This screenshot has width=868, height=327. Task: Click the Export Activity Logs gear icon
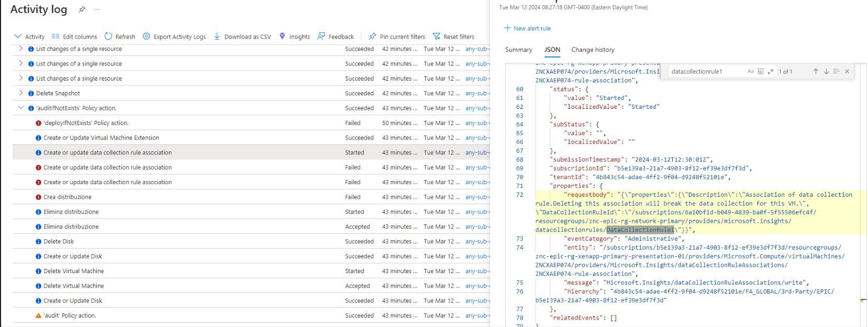pyautogui.click(x=146, y=36)
